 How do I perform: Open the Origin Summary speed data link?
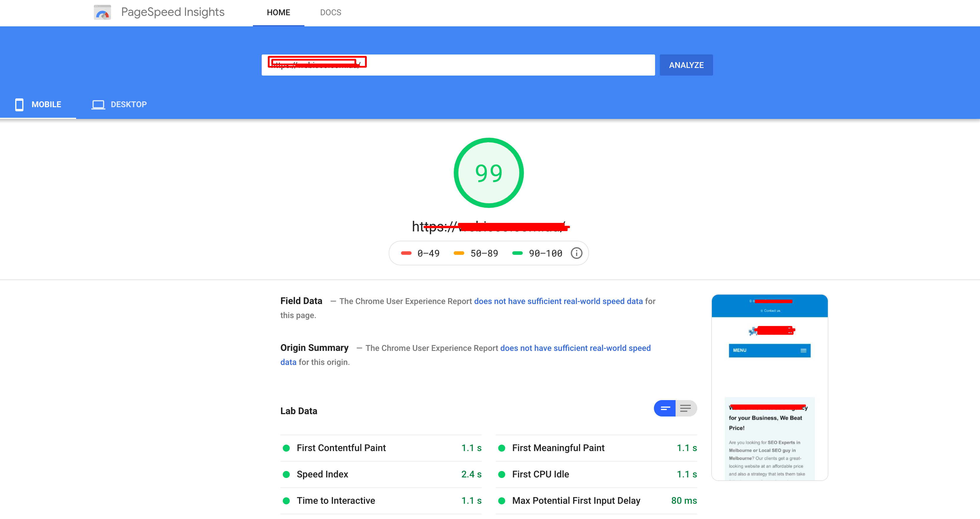coord(575,348)
